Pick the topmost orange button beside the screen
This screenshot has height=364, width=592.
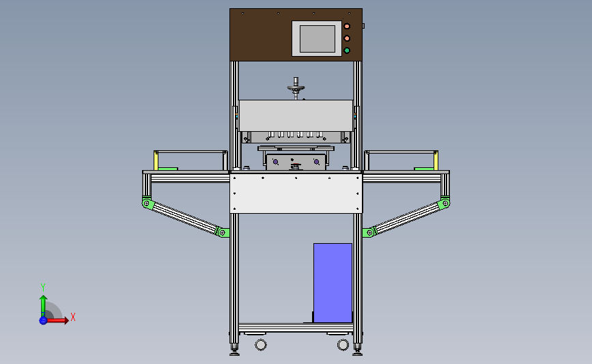coord(347,27)
